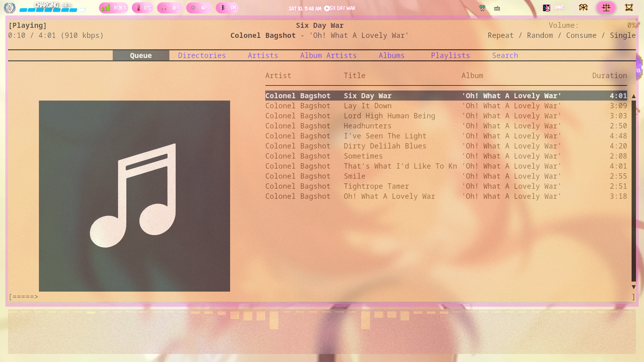Switch to the Playlists tab
This screenshot has width=644, height=362.
pyautogui.click(x=450, y=55)
